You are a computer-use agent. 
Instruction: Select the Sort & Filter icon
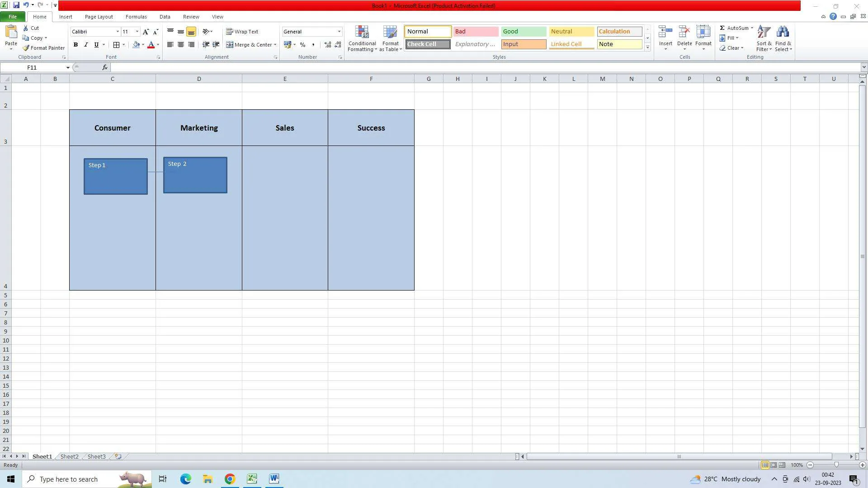pyautogui.click(x=764, y=37)
